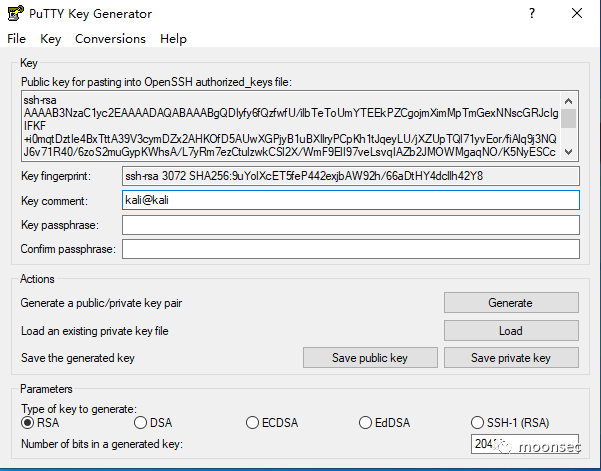This screenshot has height=471, width=601.
Task: Click the public key scrollbar thumb
Action: 569,118
